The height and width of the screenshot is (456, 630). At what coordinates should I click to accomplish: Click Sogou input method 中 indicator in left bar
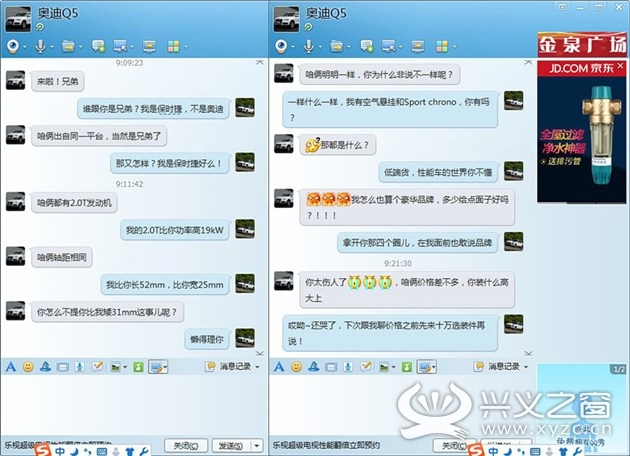point(60,451)
